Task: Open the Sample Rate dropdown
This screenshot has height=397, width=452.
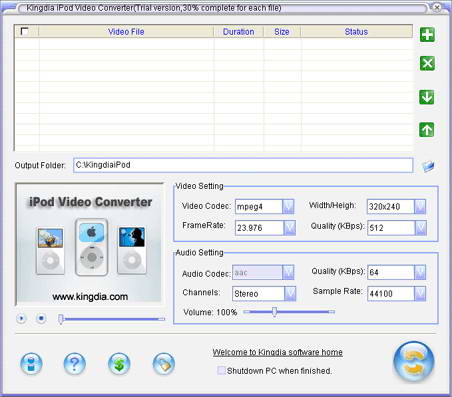Action: pos(420,293)
